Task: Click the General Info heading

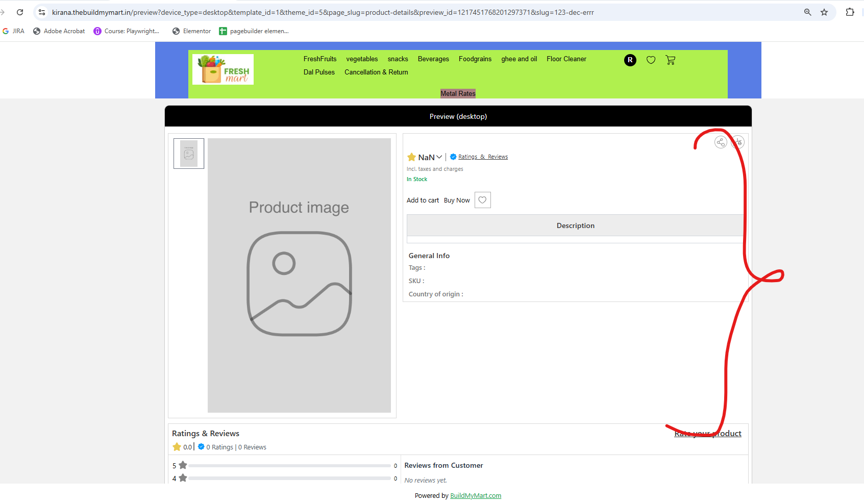Action: tap(429, 256)
